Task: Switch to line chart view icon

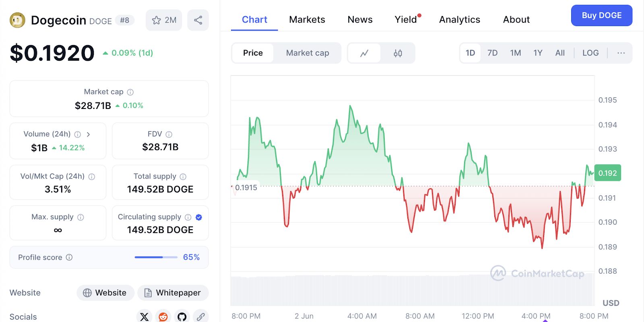Action: 364,53
